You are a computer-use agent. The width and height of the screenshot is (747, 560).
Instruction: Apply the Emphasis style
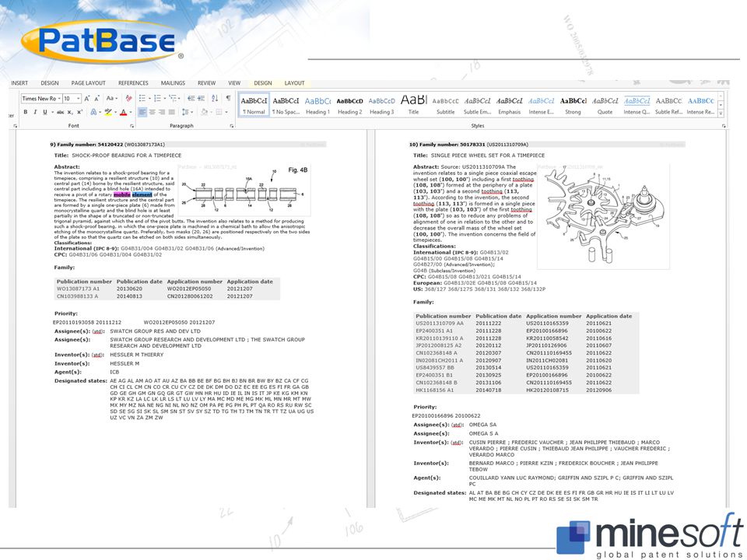click(509, 105)
